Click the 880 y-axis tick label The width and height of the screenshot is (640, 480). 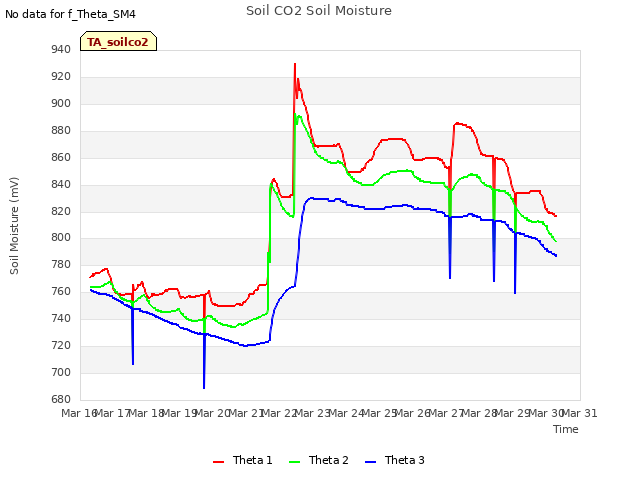61,131
